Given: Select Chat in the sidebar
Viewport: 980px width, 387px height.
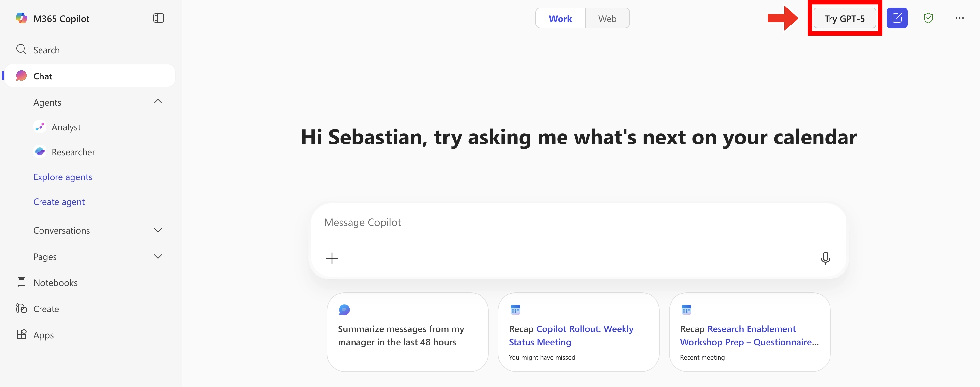Looking at the screenshot, I should pos(43,76).
